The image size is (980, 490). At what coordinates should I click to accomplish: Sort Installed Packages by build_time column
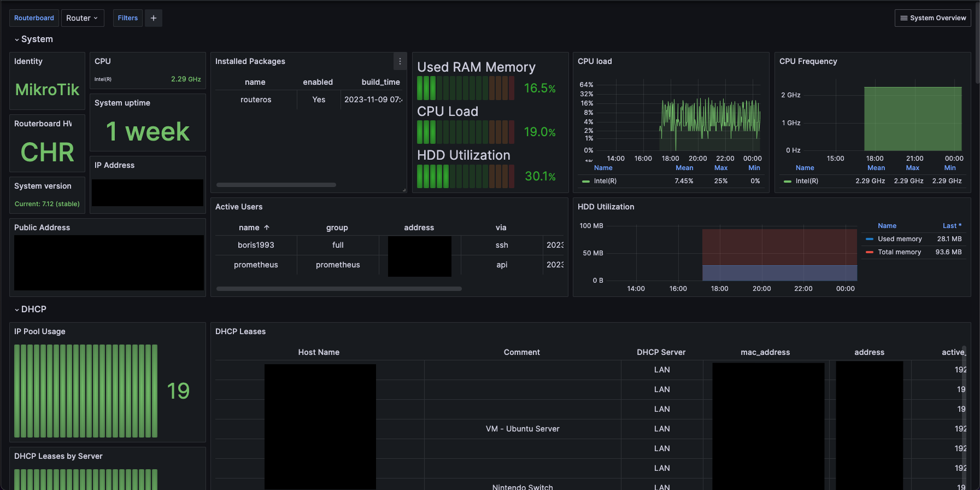click(x=381, y=82)
